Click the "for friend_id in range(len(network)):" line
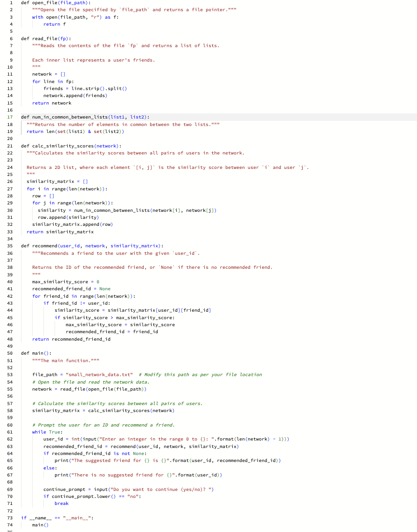Viewport: 417px width, 532px height. click(84, 296)
